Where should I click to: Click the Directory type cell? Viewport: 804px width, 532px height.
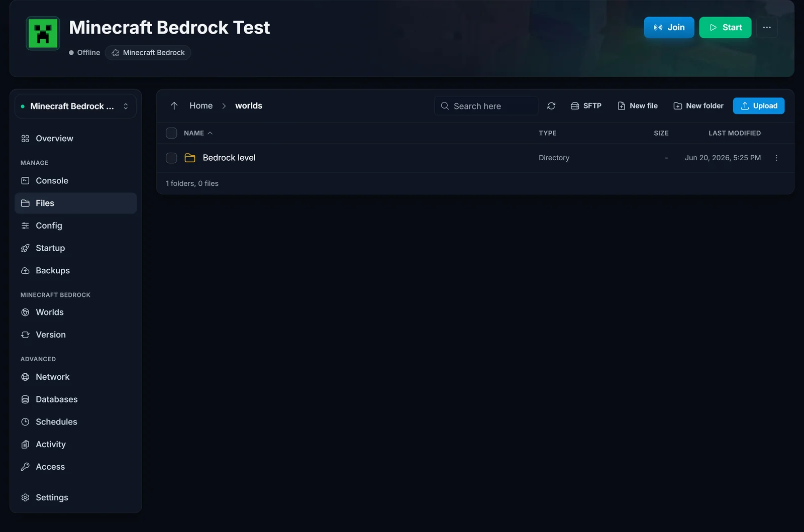pos(554,158)
